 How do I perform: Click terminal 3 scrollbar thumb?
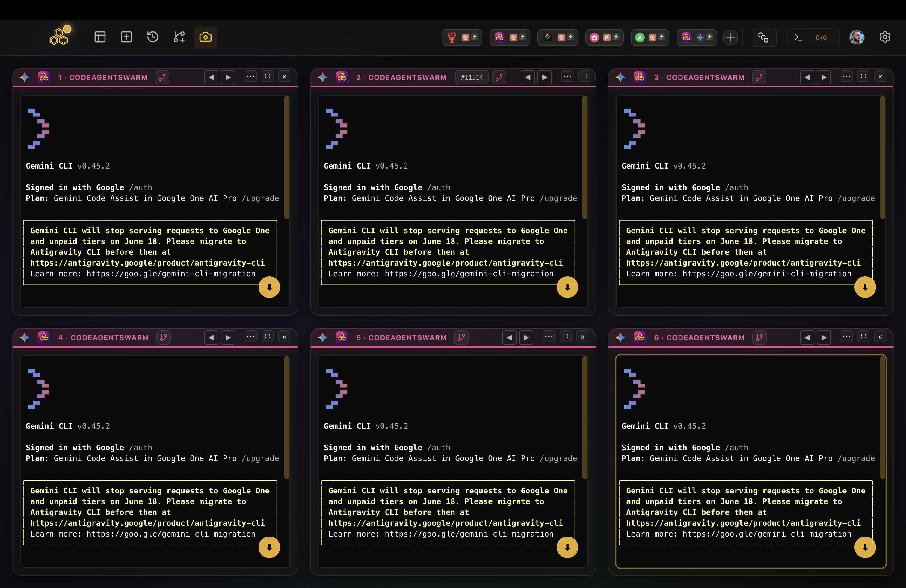click(882, 157)
